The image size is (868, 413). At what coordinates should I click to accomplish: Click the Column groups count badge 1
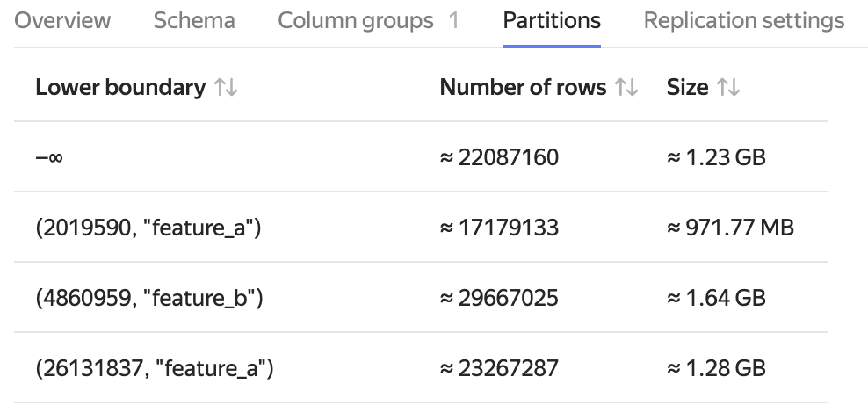(x=453, y=21)
